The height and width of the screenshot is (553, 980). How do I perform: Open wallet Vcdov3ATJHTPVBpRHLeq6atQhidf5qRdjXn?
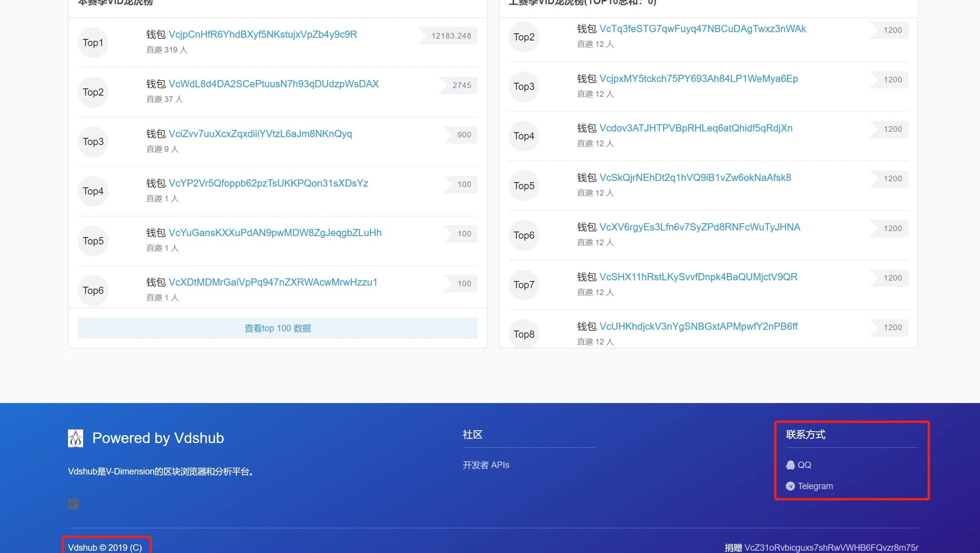point(696,128)
